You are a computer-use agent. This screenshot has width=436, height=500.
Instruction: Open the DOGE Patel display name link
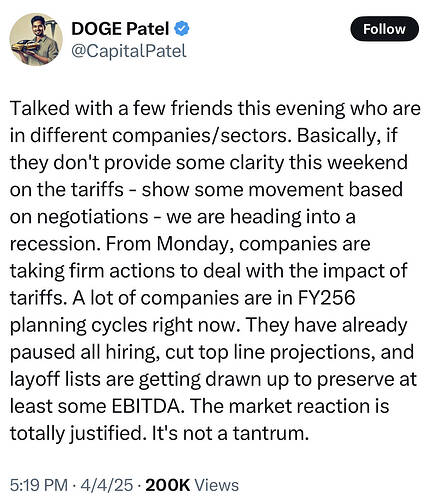point(120,29)
